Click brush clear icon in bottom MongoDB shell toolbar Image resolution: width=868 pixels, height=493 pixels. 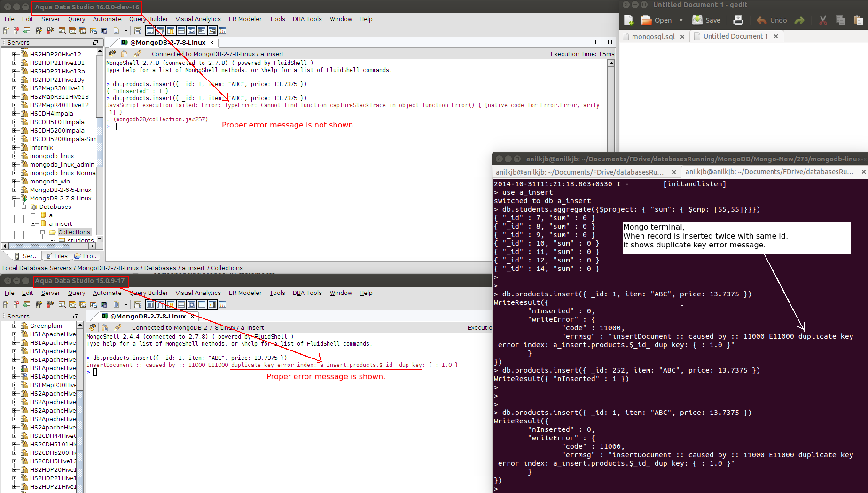click(x=117, y=327)
